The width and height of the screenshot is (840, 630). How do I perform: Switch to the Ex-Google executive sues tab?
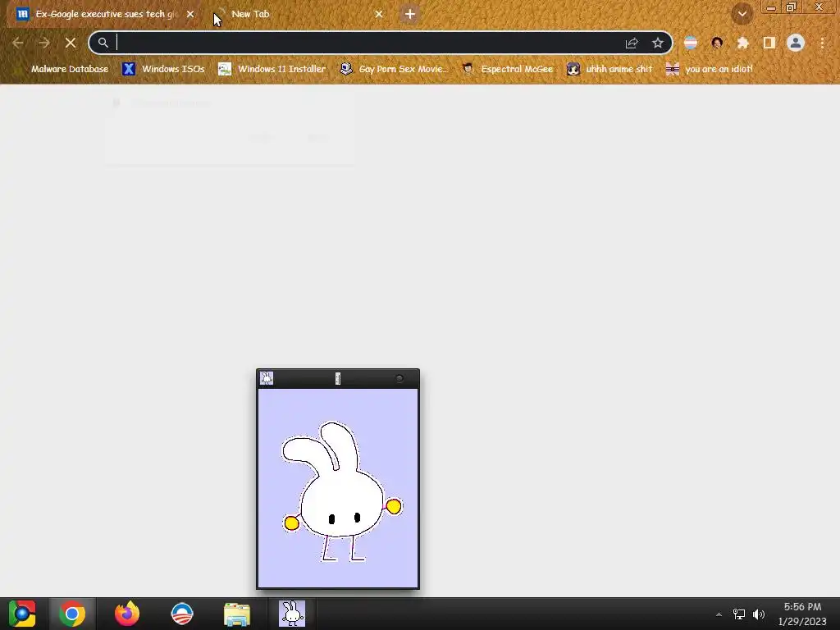pos(104,14)
